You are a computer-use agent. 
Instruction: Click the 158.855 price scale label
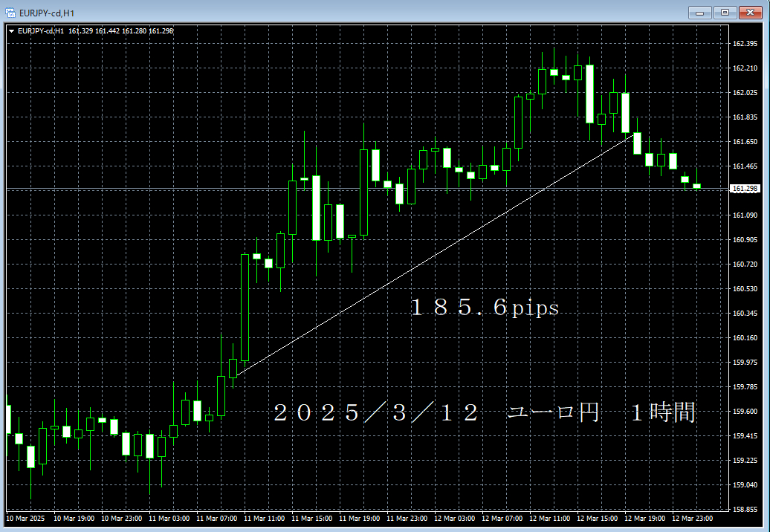(745, 510)
